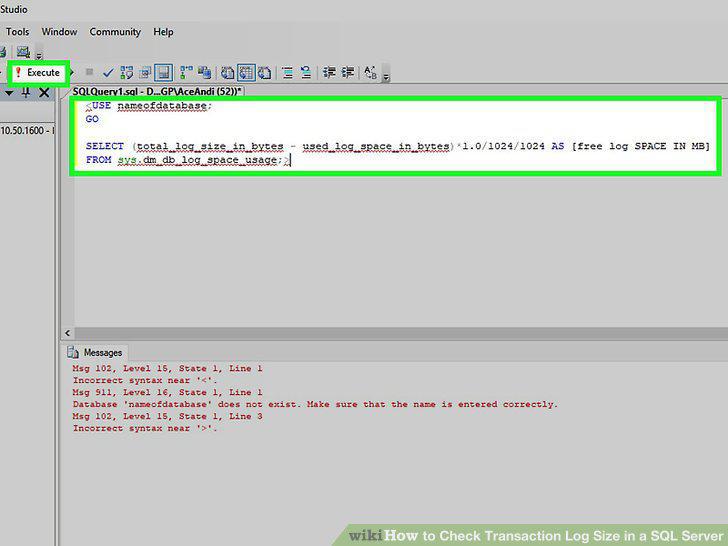This screenshot has height=546, width=728.
Task: Click the '10.50.1600' server entry in side panel
Action: [x=27, y=130]
